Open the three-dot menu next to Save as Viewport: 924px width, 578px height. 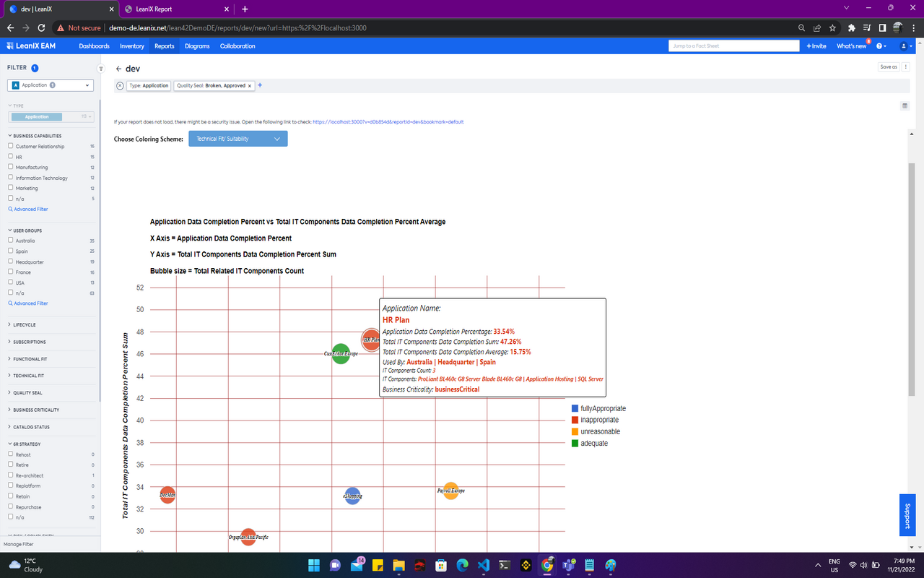coord(906,66)
